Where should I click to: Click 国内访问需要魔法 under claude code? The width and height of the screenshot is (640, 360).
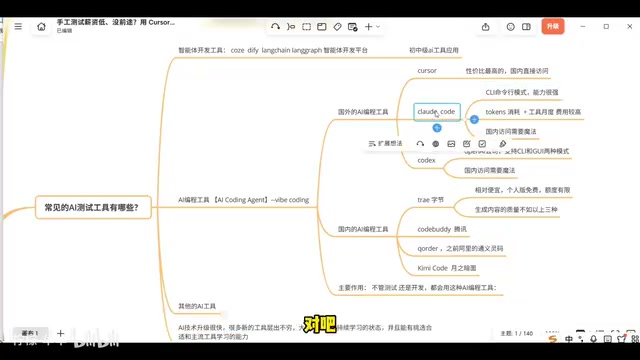pos(511,131)
